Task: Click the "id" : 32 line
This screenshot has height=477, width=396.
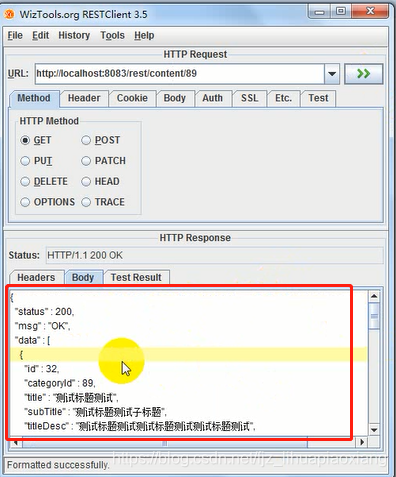Action: click(x=42, y=369)
